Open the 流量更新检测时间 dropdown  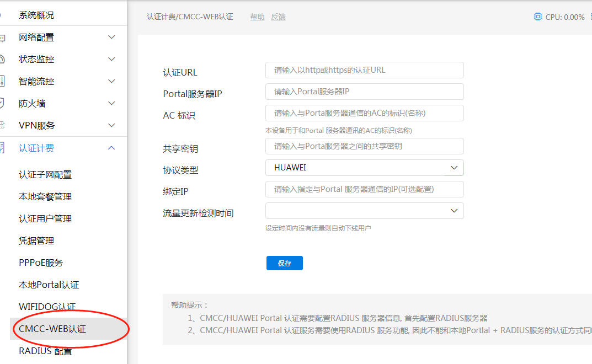click(364, 211)
